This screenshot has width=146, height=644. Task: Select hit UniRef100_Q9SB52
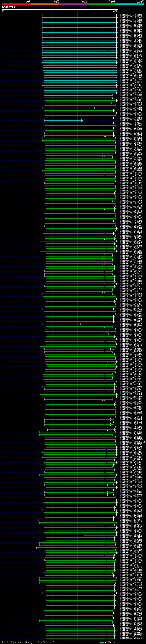pos(131,85)
